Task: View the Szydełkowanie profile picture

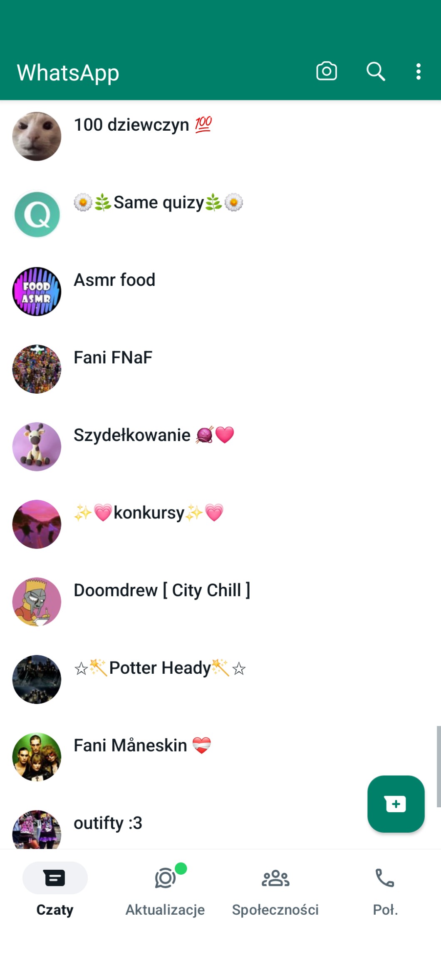Action: [37, 447]
